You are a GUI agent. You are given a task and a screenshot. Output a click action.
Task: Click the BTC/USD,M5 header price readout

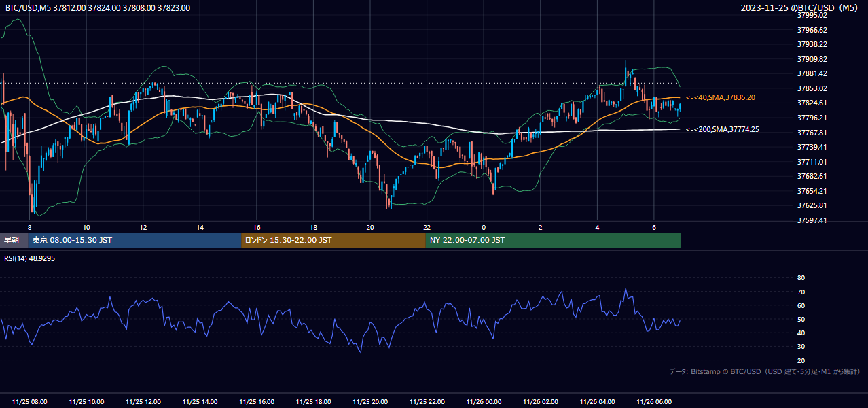click(x=98, y=8)
